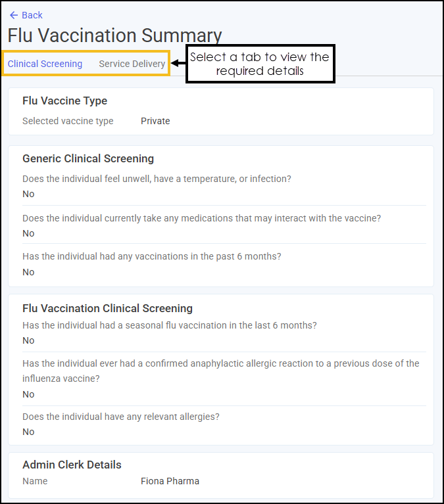Click the Private vaccine type value
This screenshot has height=504, width=444.
[155, 121]
